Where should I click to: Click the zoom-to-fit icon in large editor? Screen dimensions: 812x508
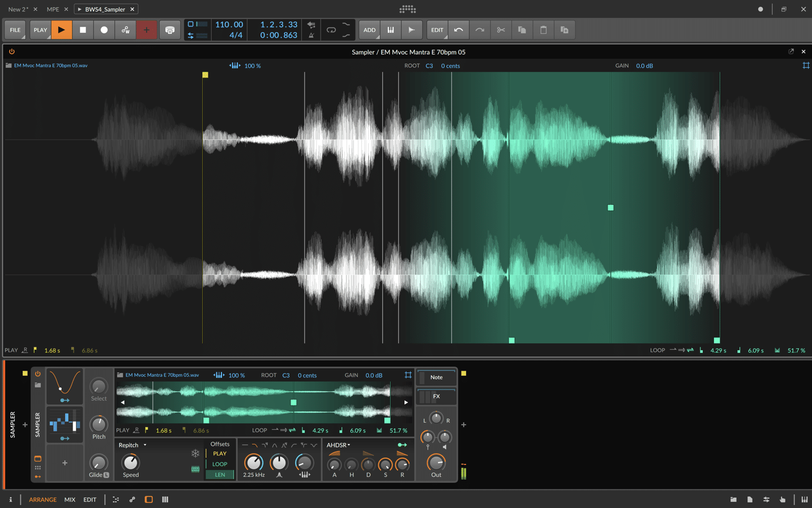(x=806, y=66)
